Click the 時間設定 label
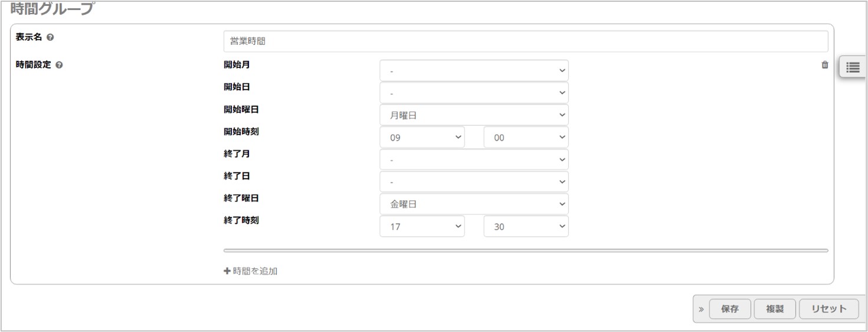This screenshot has height=332, width=868. [33, 65]
